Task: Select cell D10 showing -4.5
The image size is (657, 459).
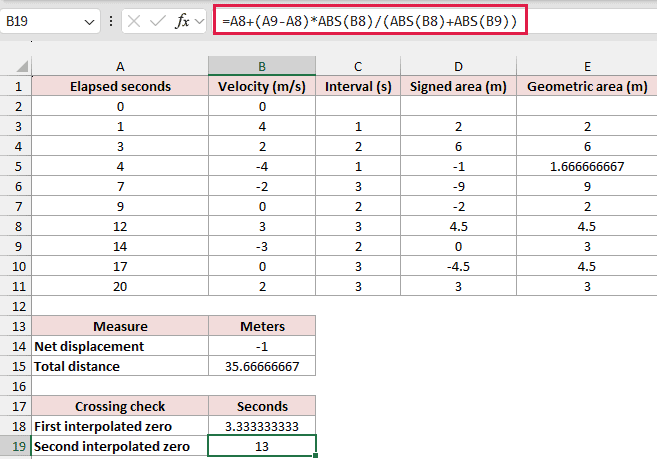Action: click(x=458, y=266)
